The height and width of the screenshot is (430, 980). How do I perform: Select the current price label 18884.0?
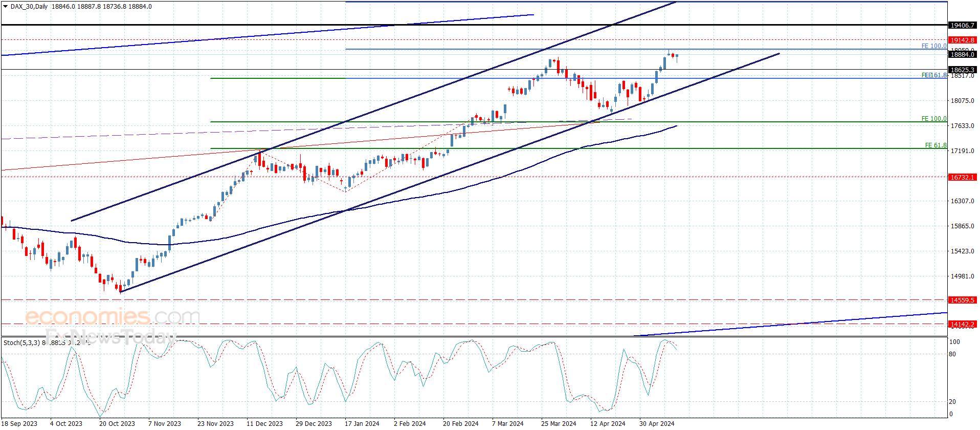pyautogui.click(x=962, y=55)
